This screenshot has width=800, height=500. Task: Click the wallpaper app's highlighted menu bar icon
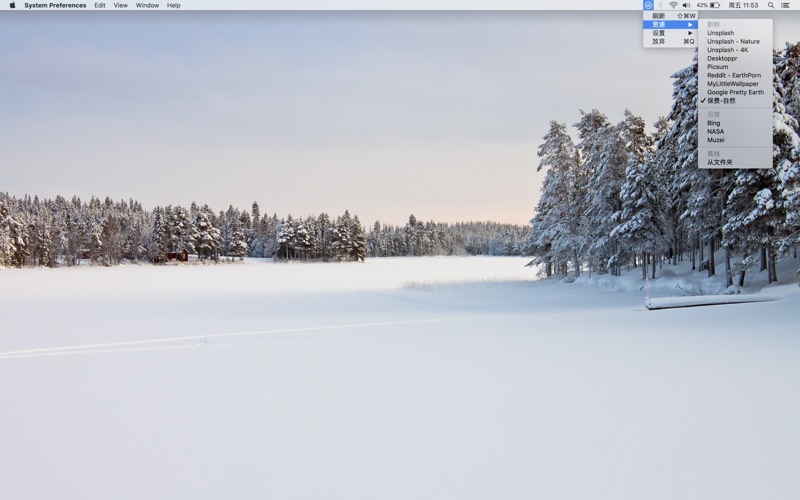pyautogui.click(x=648, y=5)
